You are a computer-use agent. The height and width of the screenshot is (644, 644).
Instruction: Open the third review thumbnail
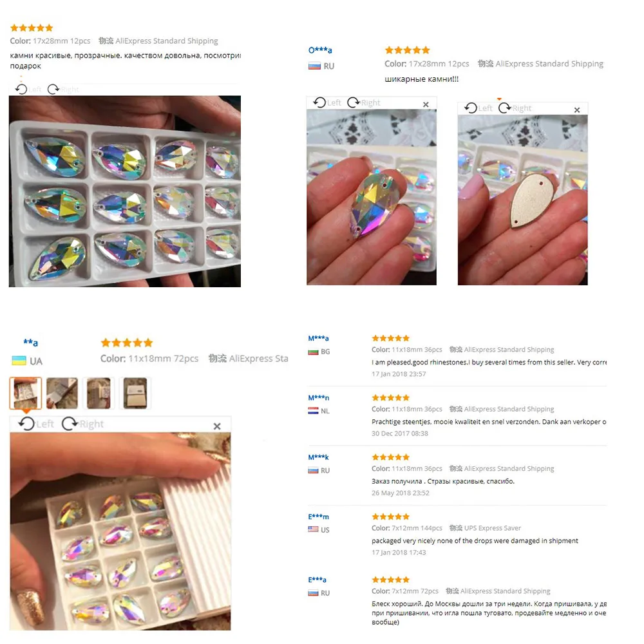tap(99, 393)
